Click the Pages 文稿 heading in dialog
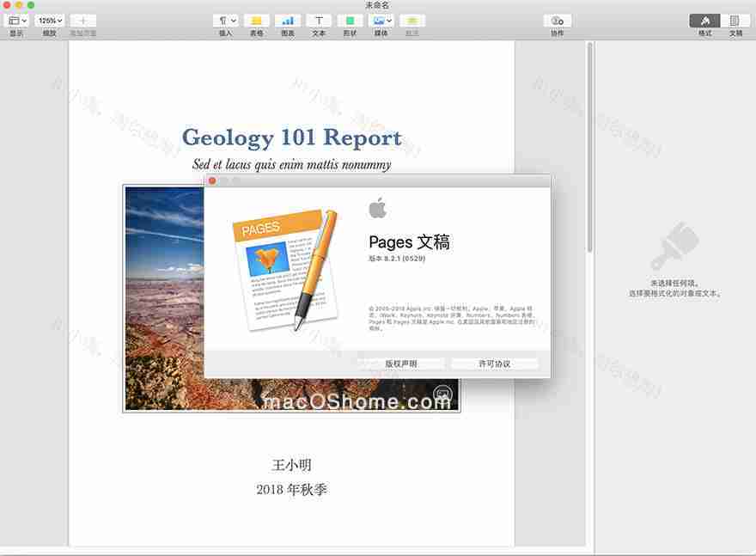Viewport: 756px width, 556px height. click(x=409, y=242)
